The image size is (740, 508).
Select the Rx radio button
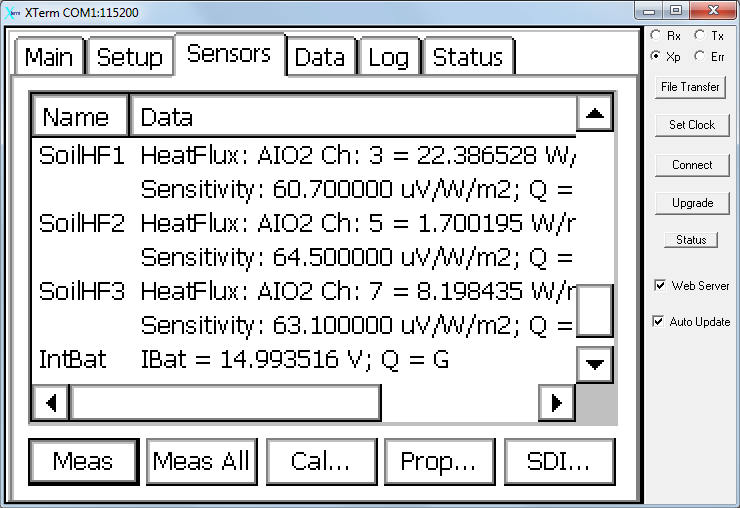click(x=656, y=35)
